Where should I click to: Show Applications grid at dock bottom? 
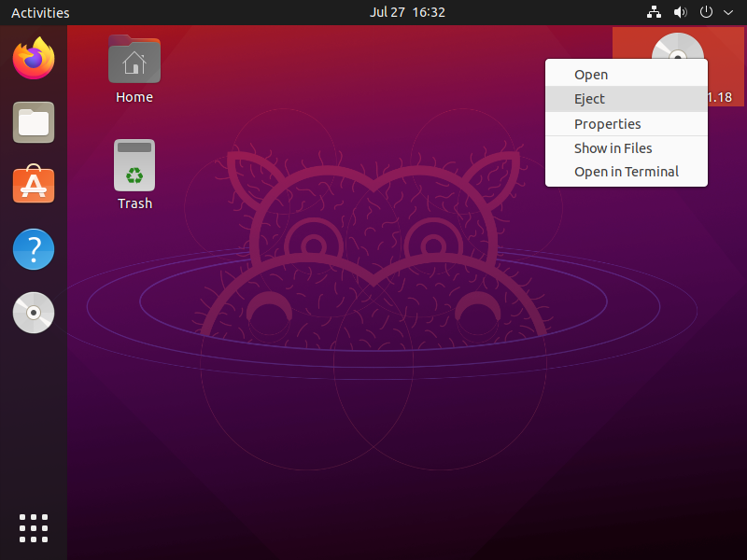click(x=34, y=527)
